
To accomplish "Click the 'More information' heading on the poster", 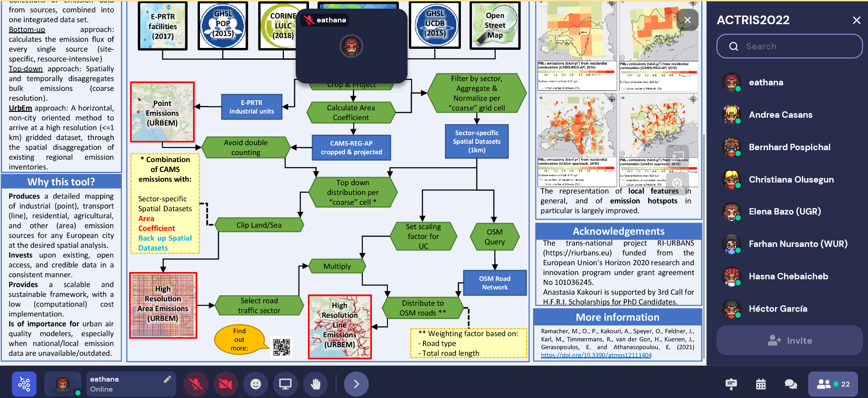I will [x=617, y=317].
